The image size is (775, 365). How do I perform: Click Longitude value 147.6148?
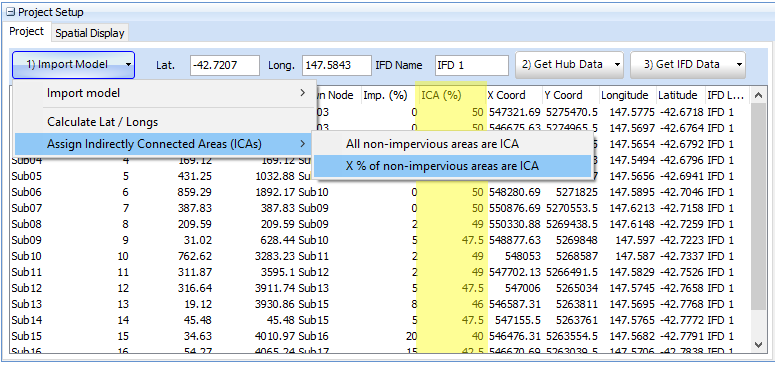coord(633,224)
